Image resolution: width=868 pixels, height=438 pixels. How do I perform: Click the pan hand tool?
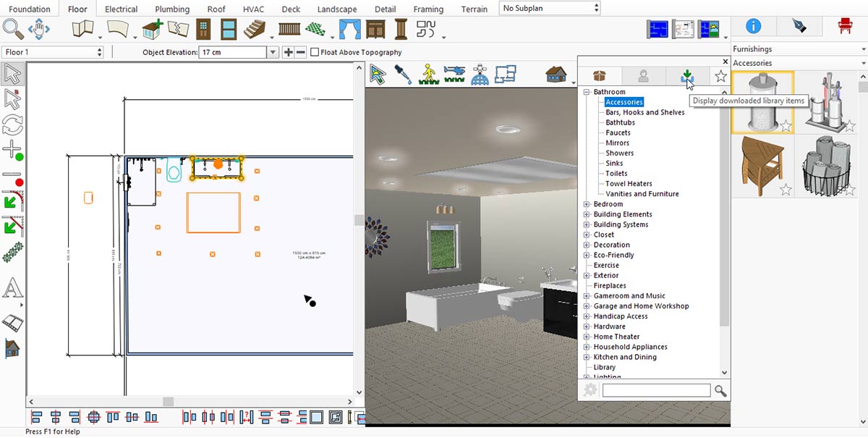coord(38,30)
